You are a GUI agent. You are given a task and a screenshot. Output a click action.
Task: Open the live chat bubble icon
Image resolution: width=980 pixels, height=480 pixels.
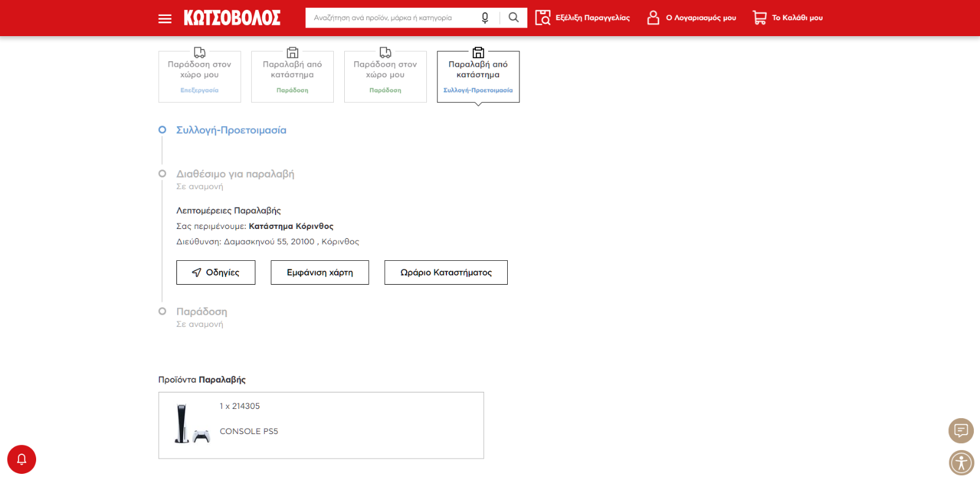pyautogui.click(x=961, y=430)
